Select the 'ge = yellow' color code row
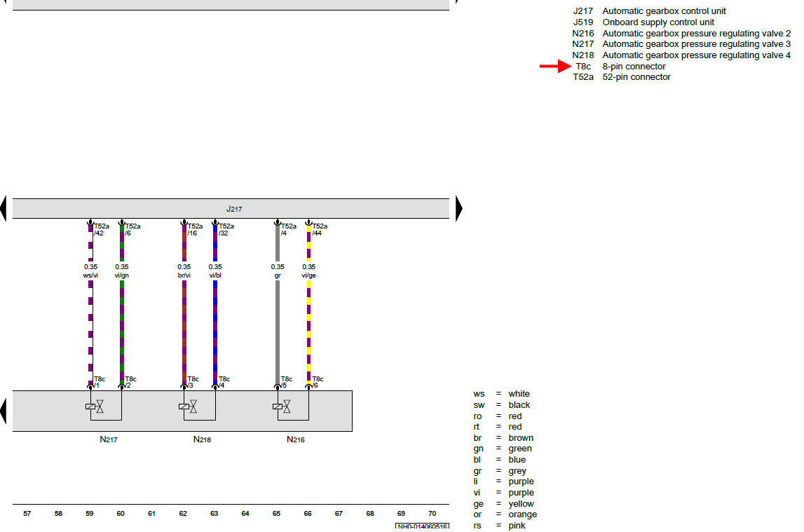804x532 pixels. 503,504
